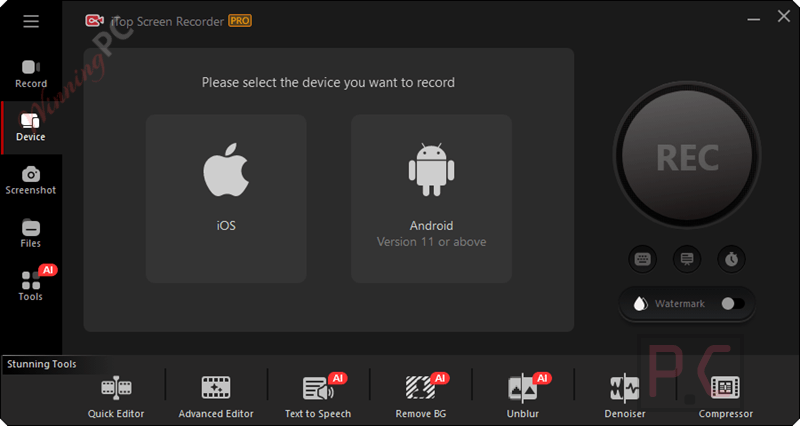The image size is (800, 426).
Task: Click the PRO badge in title
Action: 239,21
